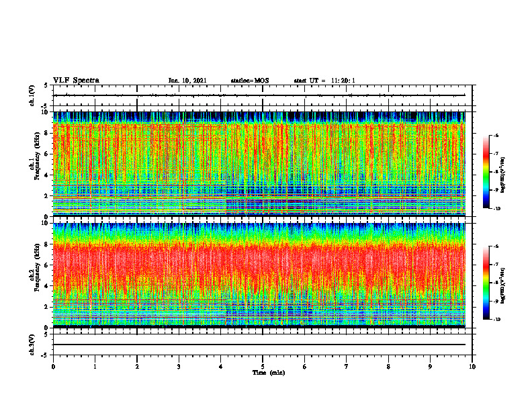The height and width of the screenshot is (411, 532).
Task: Select the date "Jan. 10, 2021" in the header
Action: 187,81
